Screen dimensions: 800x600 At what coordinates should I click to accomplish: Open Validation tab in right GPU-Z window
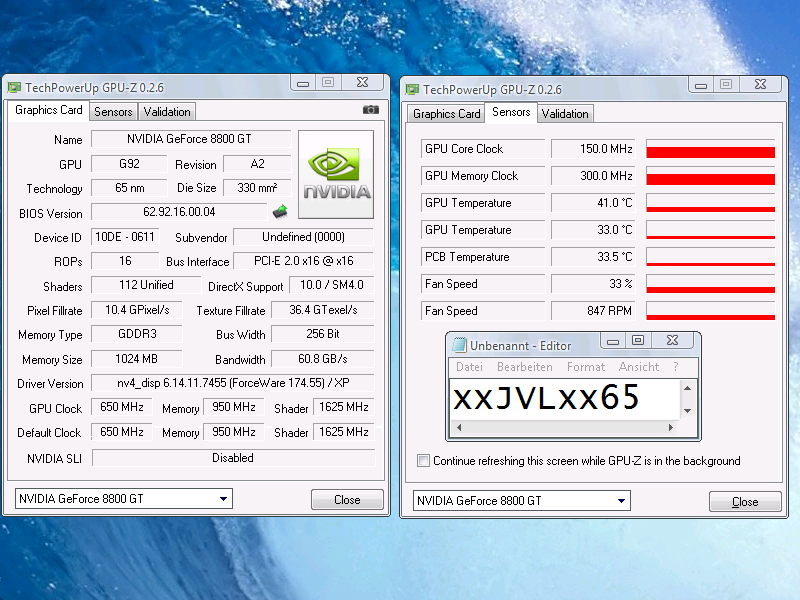click(x=565, y=114)
